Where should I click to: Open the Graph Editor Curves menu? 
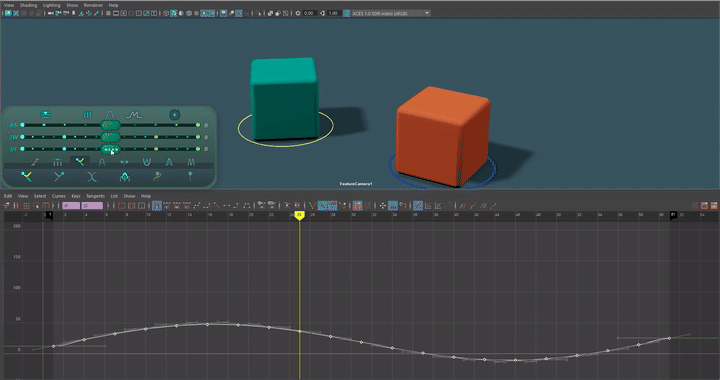(58, 196)
